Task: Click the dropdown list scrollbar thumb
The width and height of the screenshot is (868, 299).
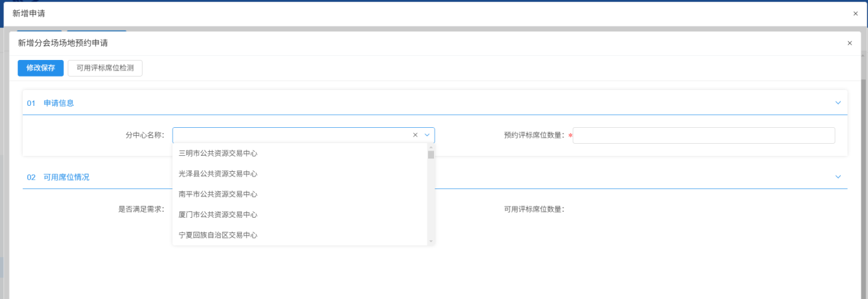Action: [x=431, y=154]
